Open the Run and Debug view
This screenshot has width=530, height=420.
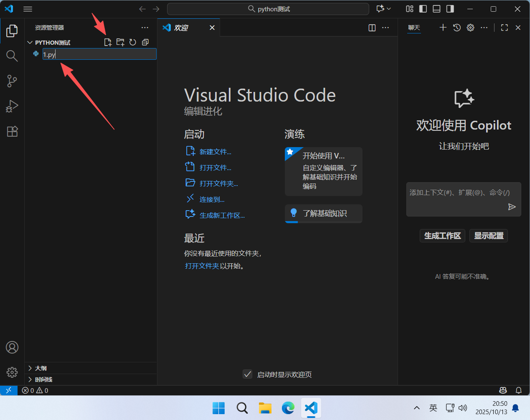click(12, 106)
